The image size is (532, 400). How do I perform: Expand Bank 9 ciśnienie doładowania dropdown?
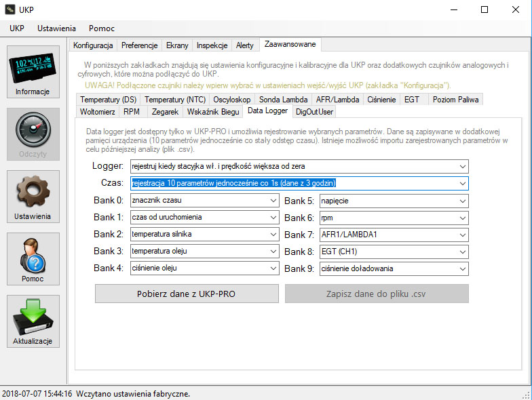coord(394,268)
